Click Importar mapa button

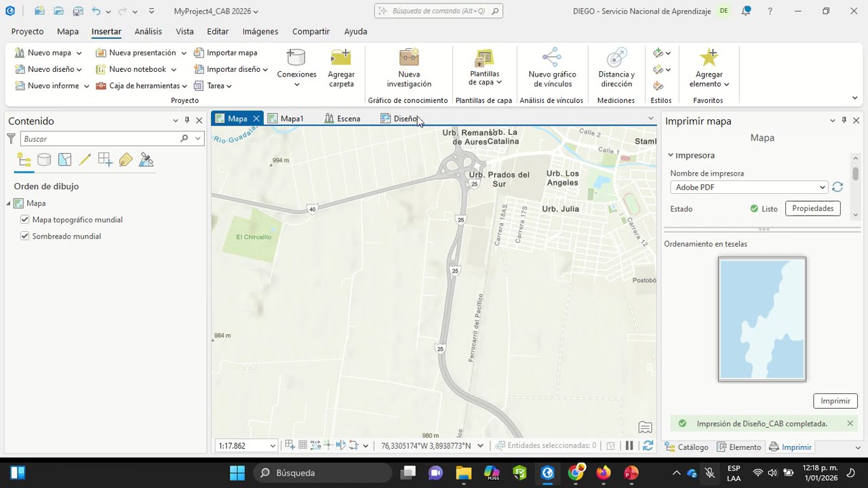226,53
